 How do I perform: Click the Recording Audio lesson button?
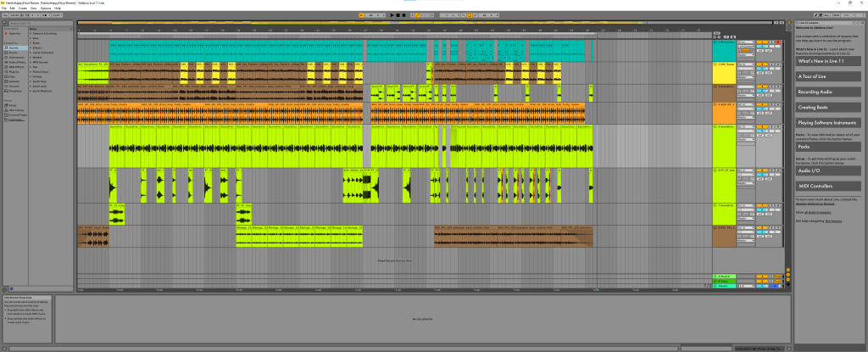pyautogui.click(x=830, y=92)
